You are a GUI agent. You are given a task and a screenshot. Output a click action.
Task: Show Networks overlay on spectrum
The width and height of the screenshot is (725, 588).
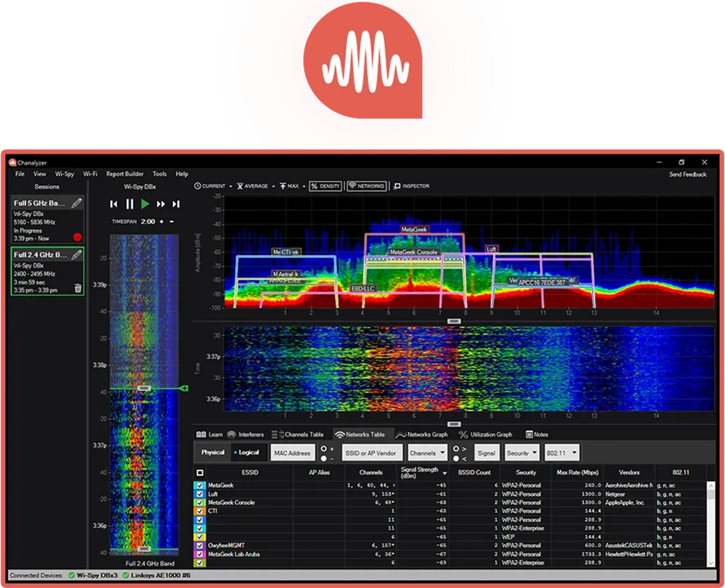coord(366,186)
